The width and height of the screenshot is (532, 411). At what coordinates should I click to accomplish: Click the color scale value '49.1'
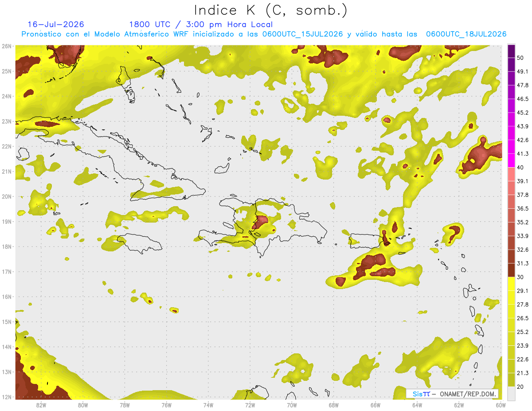point(523,71)
